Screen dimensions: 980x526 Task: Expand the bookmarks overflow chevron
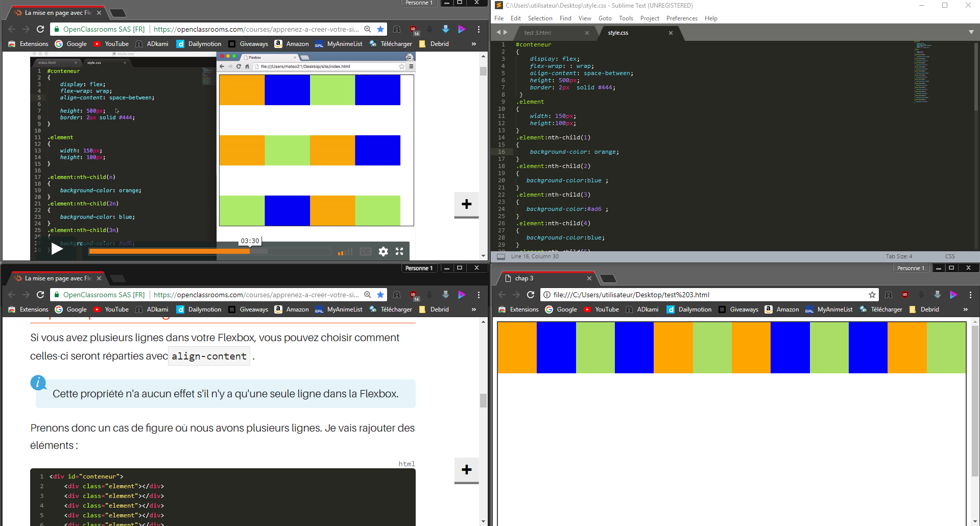point(473,44)
